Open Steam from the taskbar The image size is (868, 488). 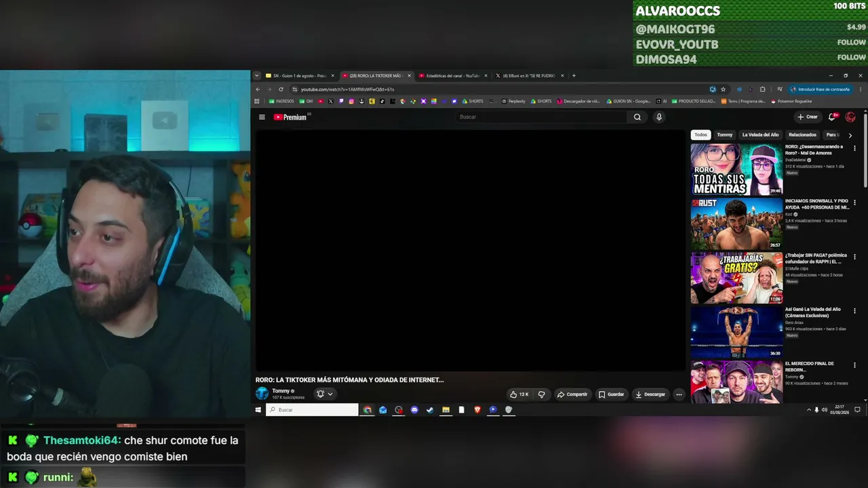coord(430,410)
